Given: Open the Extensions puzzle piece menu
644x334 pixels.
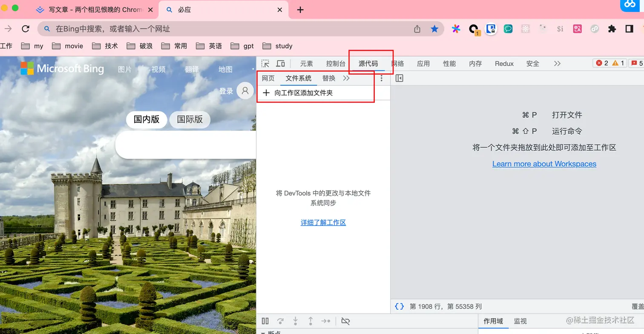Looking at the screenshot, I should tap(612, 29).
